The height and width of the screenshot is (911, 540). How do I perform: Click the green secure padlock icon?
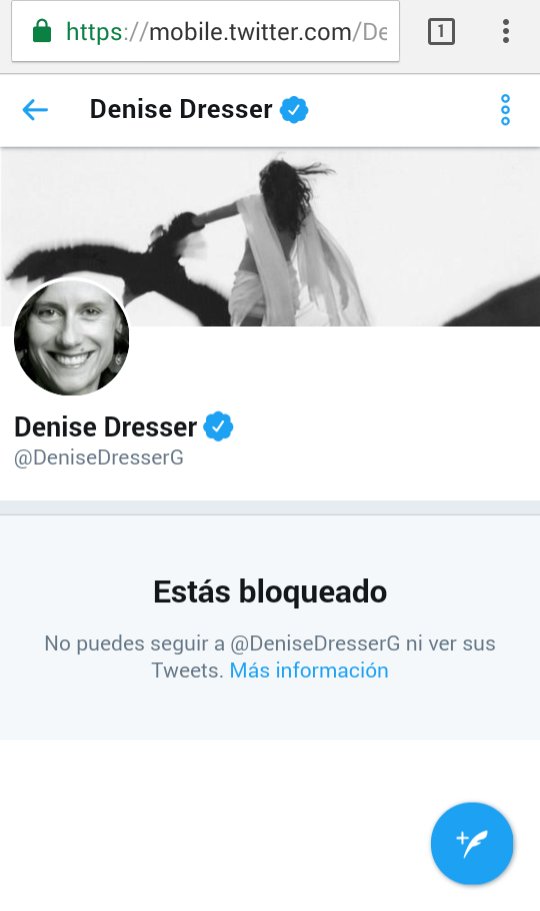tap(42, 31)
